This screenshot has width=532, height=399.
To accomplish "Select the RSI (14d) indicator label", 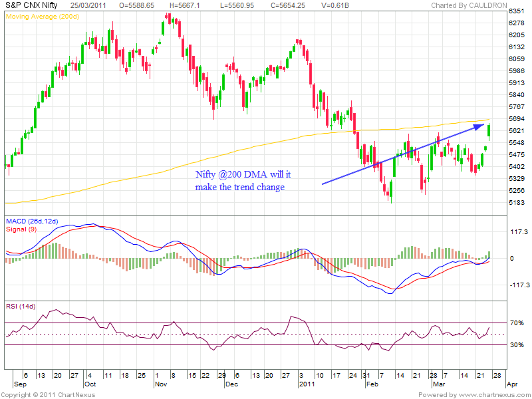I will coord(21,307).
